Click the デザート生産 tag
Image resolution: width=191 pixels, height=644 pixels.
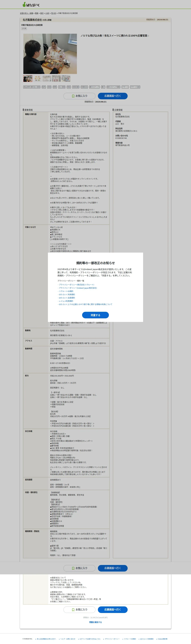click(x=135, y=87)
